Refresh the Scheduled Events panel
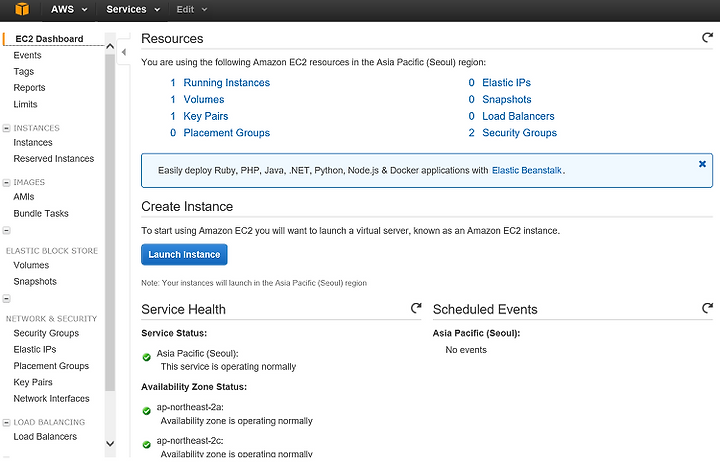 tap(707, 308)
